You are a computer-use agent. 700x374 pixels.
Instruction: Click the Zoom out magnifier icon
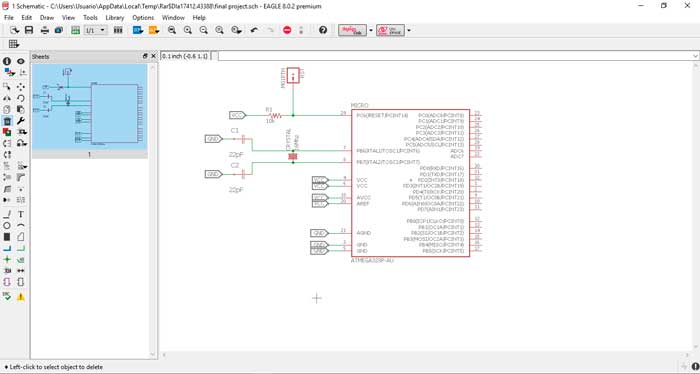point(204,30)
